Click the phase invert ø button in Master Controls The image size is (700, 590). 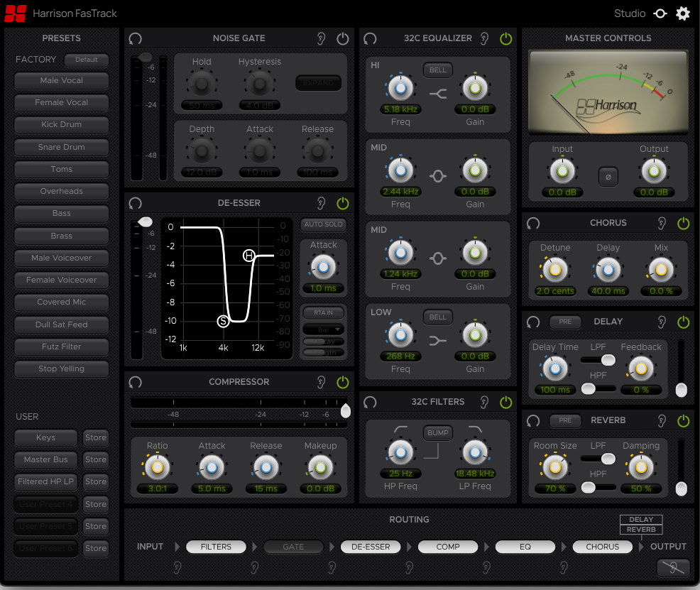pyautogui.click(x=608, y=177)
